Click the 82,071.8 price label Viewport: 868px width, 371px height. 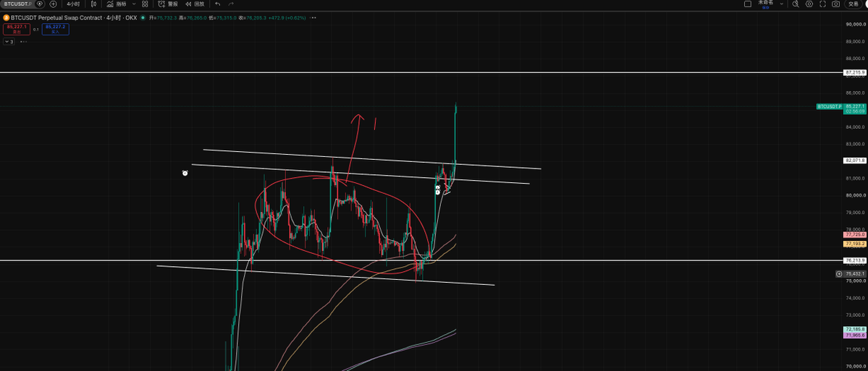point(855,161)
